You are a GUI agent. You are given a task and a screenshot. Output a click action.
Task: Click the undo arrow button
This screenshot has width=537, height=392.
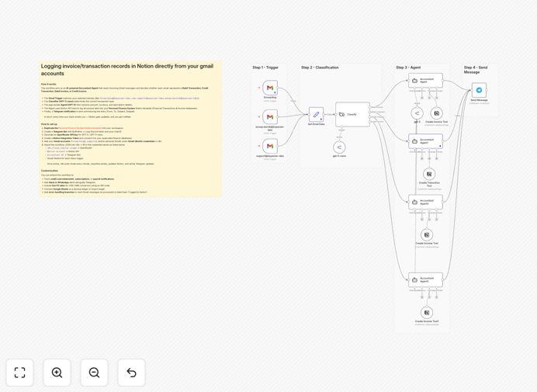coord(131,373)
